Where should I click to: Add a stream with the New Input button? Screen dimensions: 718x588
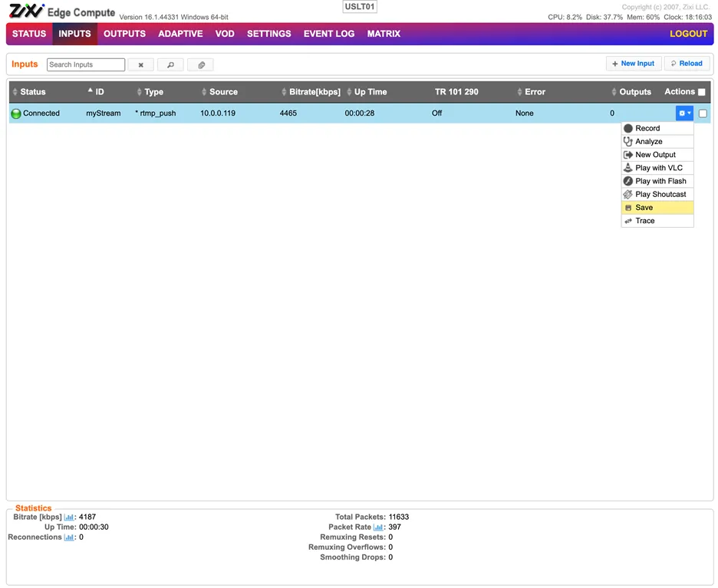(634, 64)
